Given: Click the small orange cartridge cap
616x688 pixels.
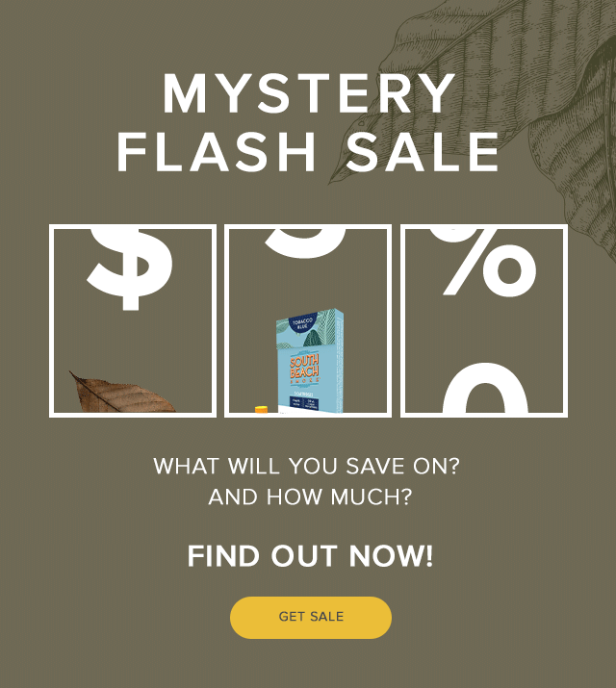Looking at the screenshot, I should point(262,409).
